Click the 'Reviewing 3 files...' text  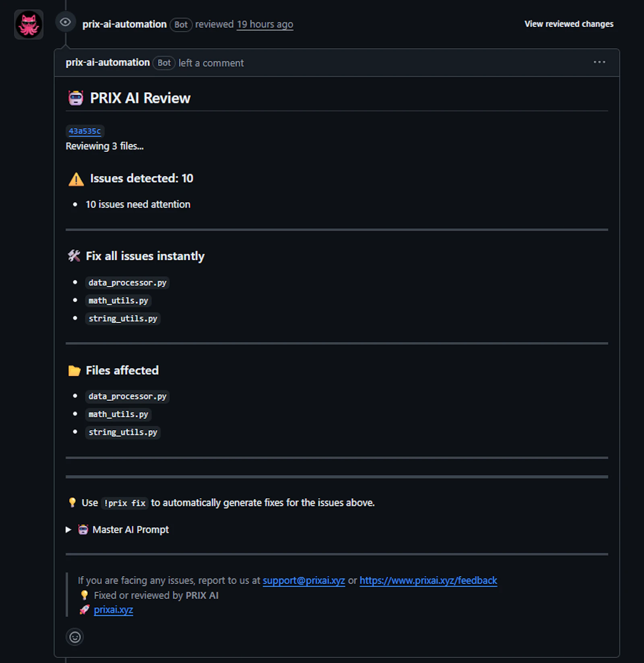click(x=105, y=146)
